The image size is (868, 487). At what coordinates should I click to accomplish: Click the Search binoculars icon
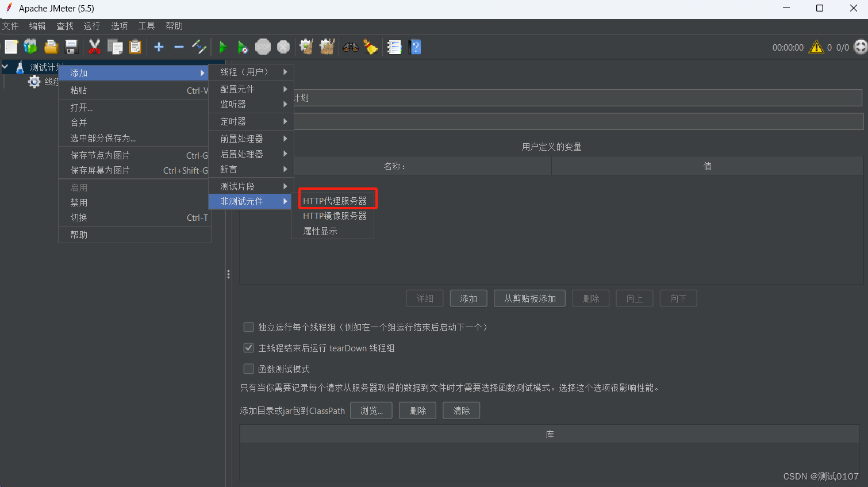click(351, 47)
